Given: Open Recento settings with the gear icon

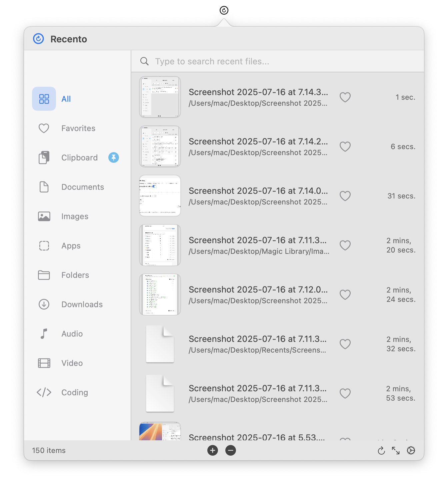Looking at the screenshot, I should (x=411, y=451).
